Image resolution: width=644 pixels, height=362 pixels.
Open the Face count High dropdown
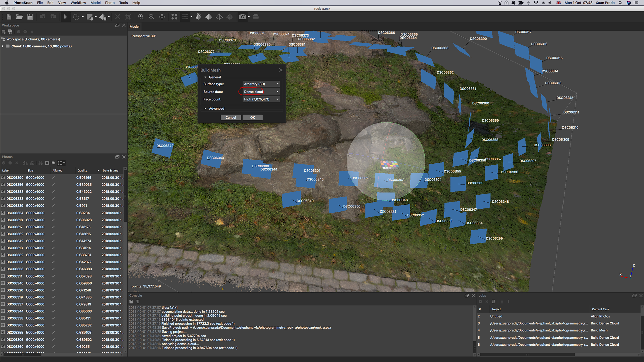[x=261, y=99]
